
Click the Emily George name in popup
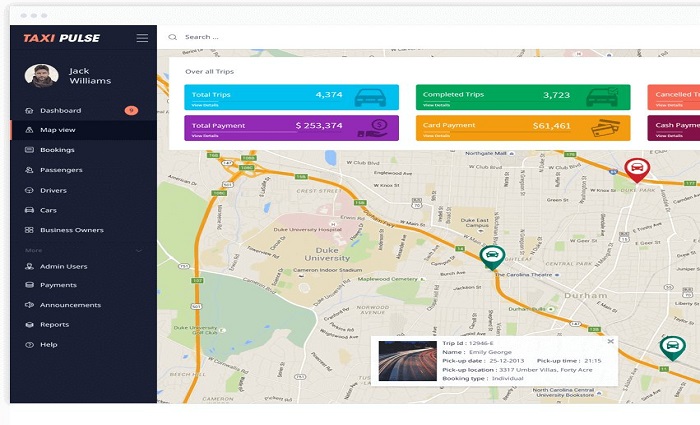pyautogui.click(x=490, y=352)
